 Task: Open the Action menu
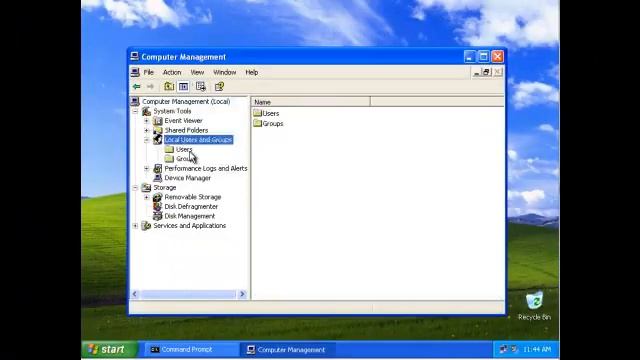(x=172, y=72)
